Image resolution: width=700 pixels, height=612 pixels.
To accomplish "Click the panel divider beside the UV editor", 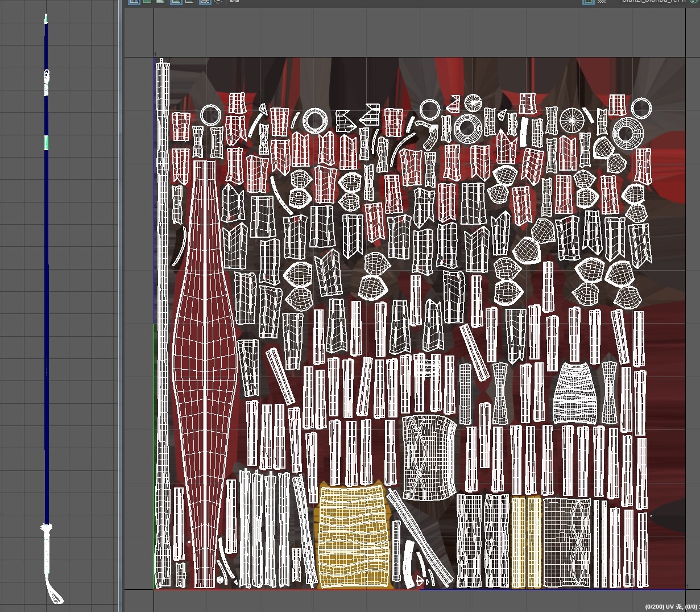I will coord(121,307).
